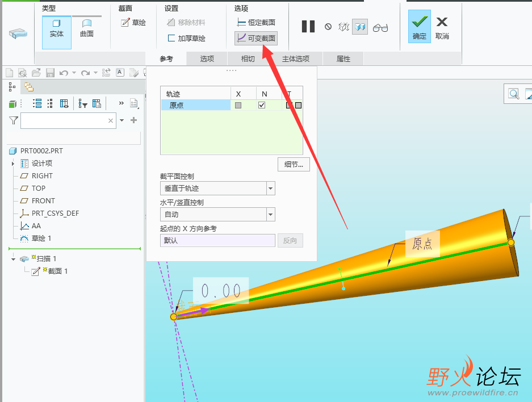Select the 实体 solid type button

coord(57,32)
